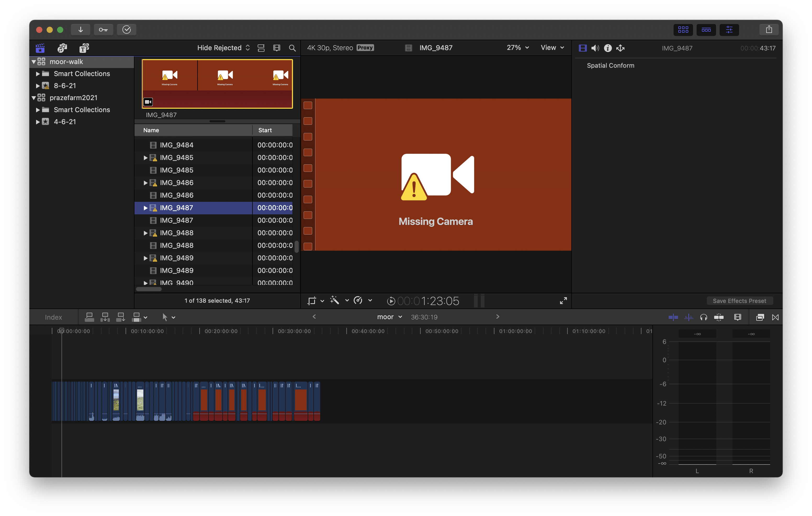The image size is (812, 516).
Task: Open the Hide Rejected filter menu
Action: pyautogui.click(x=223, y=48)
